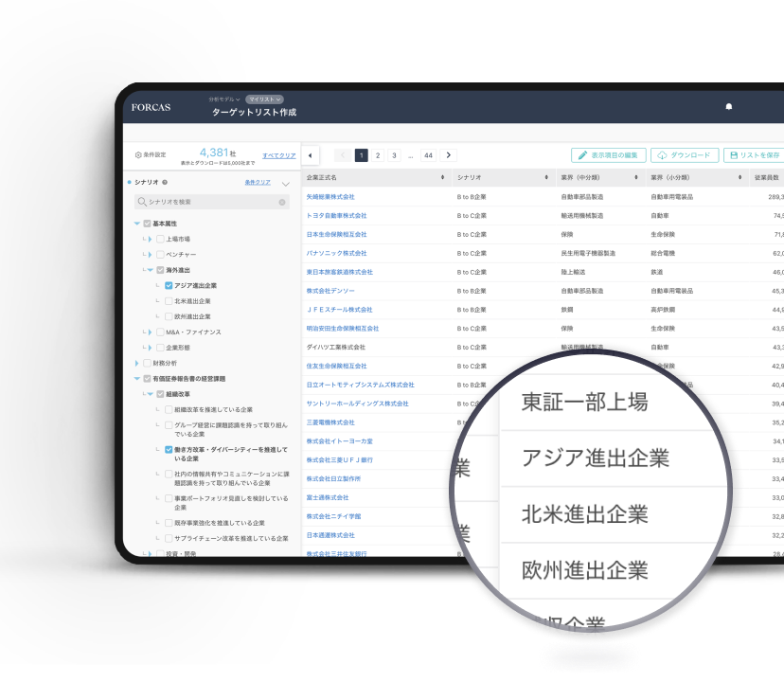
Task: Click the リストを保存 button
Action: [x=755, y=155]
